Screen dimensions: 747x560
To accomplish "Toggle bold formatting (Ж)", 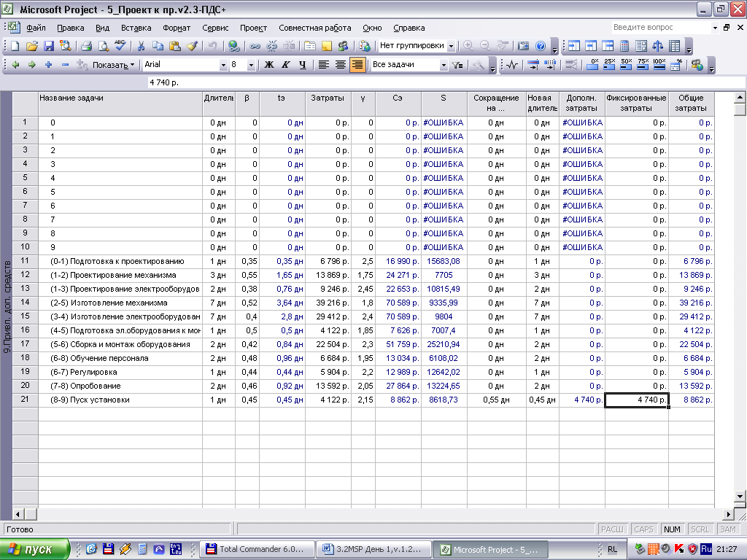I will [268, 65].
